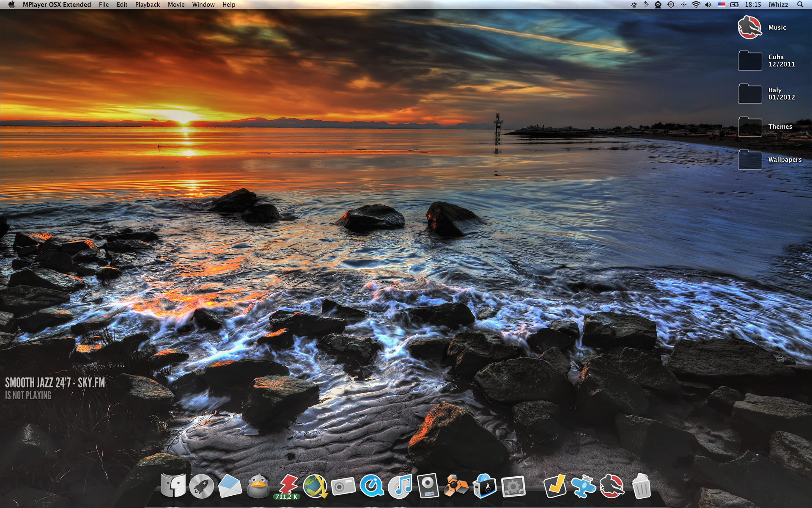Open the Apple menu
Screen dimensions: 812x508
tap(11, 5)
